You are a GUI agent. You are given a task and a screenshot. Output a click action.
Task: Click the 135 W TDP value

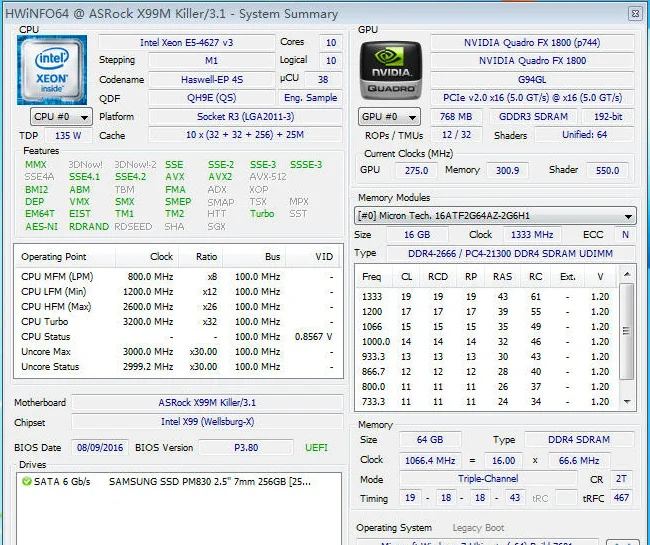coord(68,135)
